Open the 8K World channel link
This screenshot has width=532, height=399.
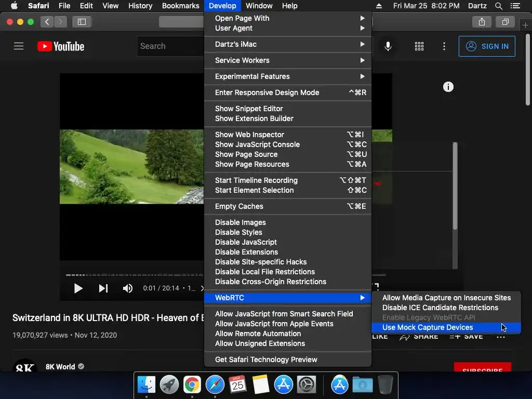pyautogui.click(x=60, y=367)
